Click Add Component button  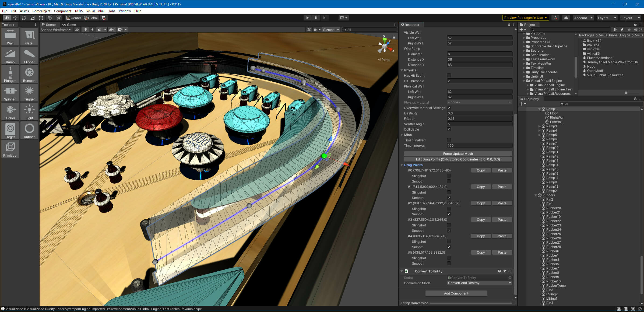(456, 293)
